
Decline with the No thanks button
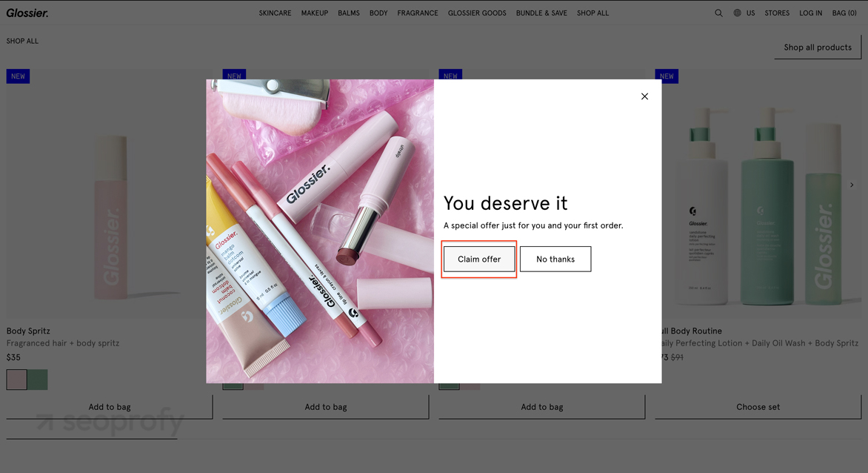click(x=555, y=259)
